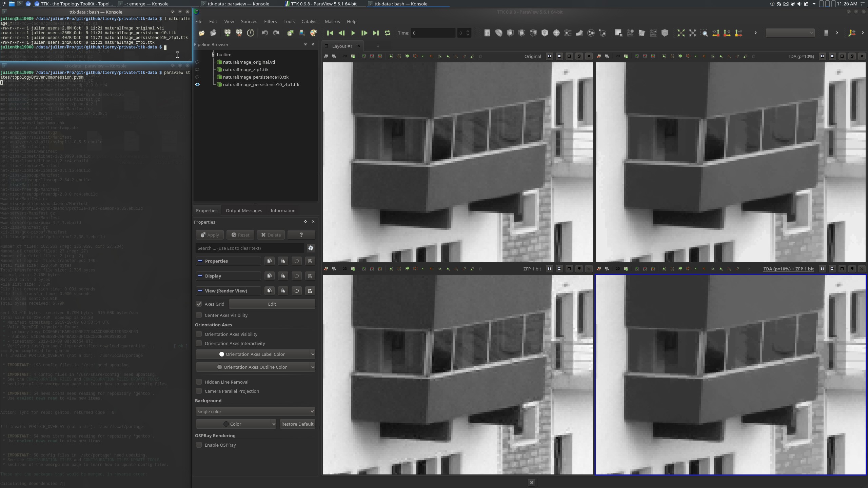Viewport: 868px width, 488px height.
Task: Toggle the animation Loop icon
Action: pyautogui.click(x=387, y=33)
